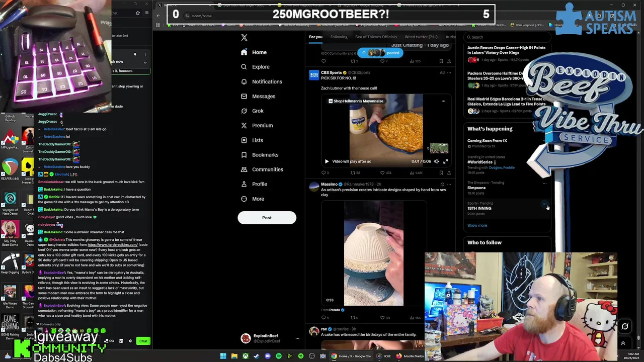
Task: Open Lists in X sidebar
Action: click(252, 140)
